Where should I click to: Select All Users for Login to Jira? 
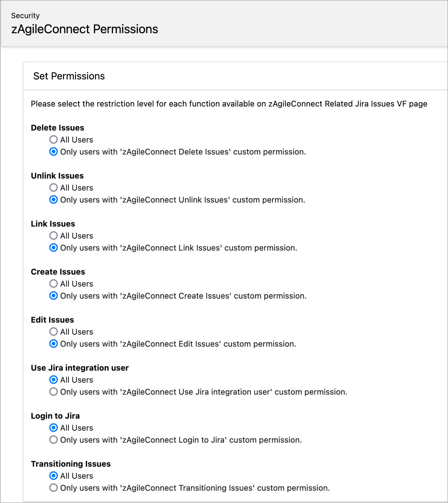coord(54,428)
